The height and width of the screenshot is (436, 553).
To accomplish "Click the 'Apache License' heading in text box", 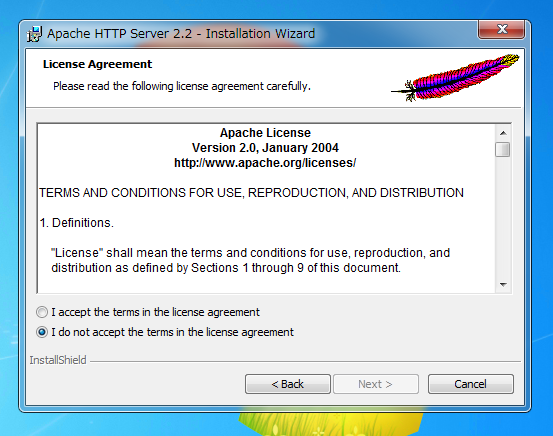I will [265, 133].
